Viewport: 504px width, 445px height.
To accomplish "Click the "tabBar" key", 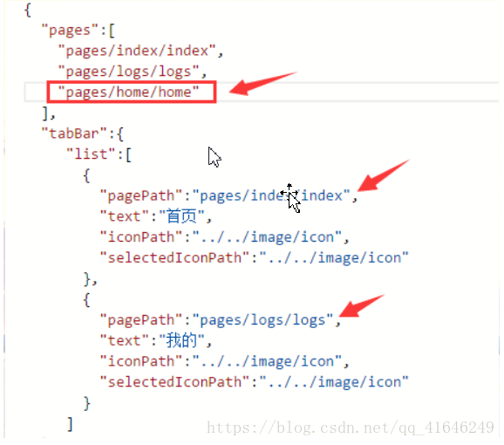I will (74, 133).
